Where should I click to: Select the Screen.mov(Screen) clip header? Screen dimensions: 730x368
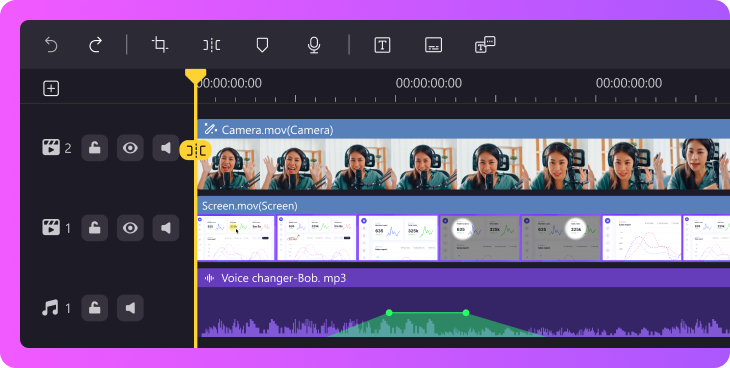pos(464,205)
